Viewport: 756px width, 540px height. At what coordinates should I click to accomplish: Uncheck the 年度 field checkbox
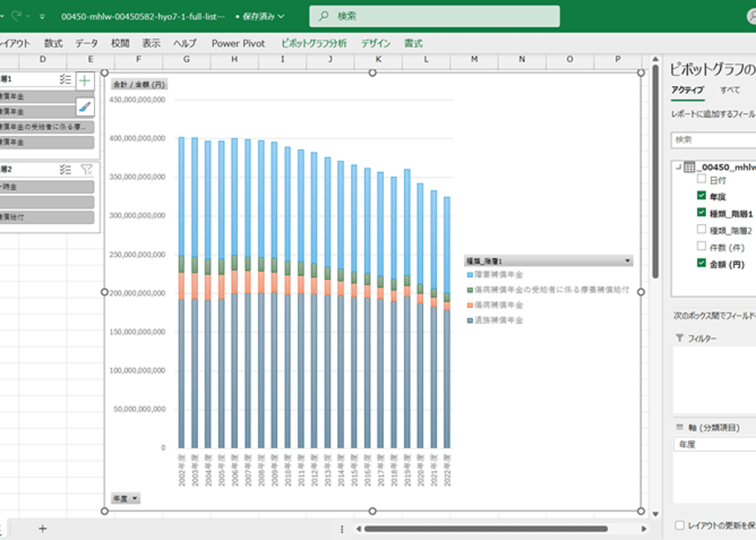[x=701, y=196]
